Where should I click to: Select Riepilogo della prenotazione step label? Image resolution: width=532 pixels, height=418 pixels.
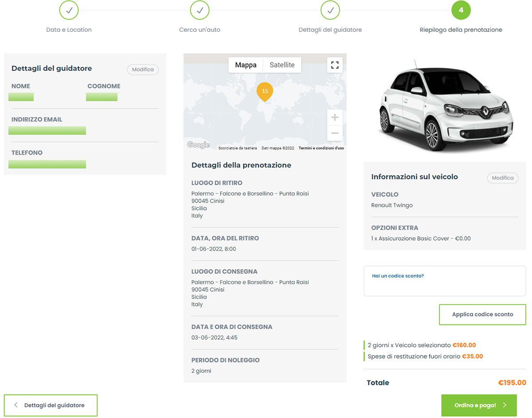pos(461,30)
